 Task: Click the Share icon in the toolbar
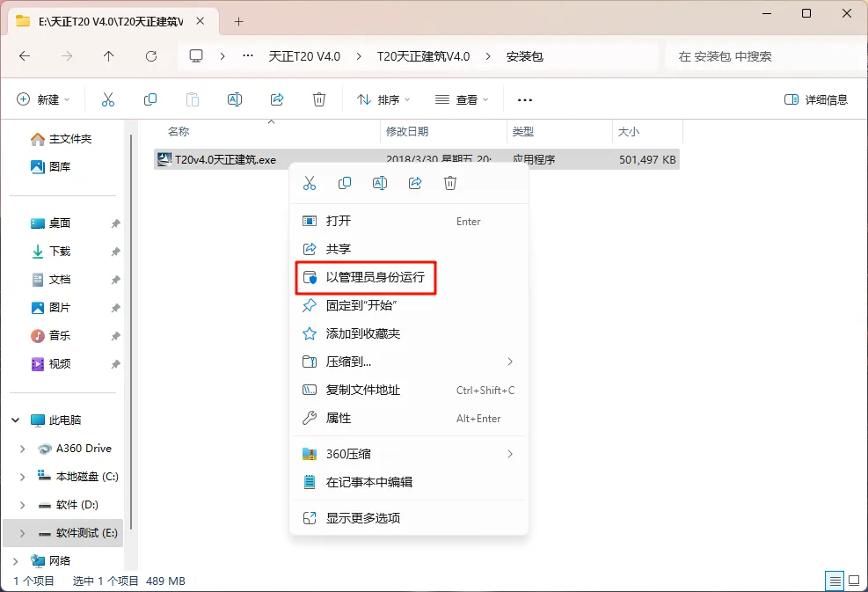click(x=277, y=99)
